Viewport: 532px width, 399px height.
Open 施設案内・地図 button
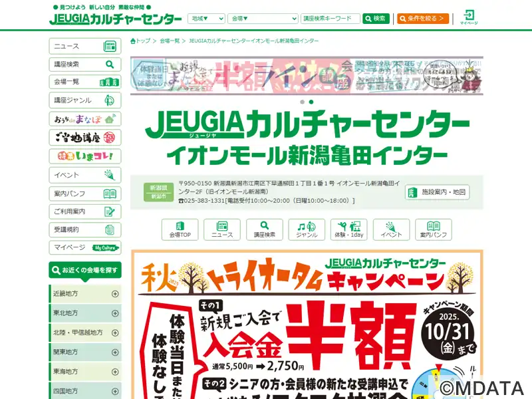click(437, 192)
